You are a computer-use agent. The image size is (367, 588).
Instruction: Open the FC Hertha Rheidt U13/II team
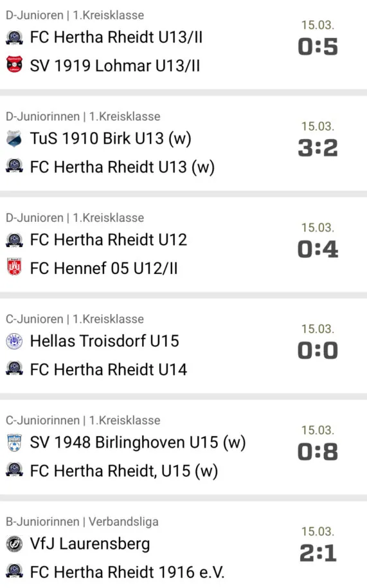(x=116, y=37)
